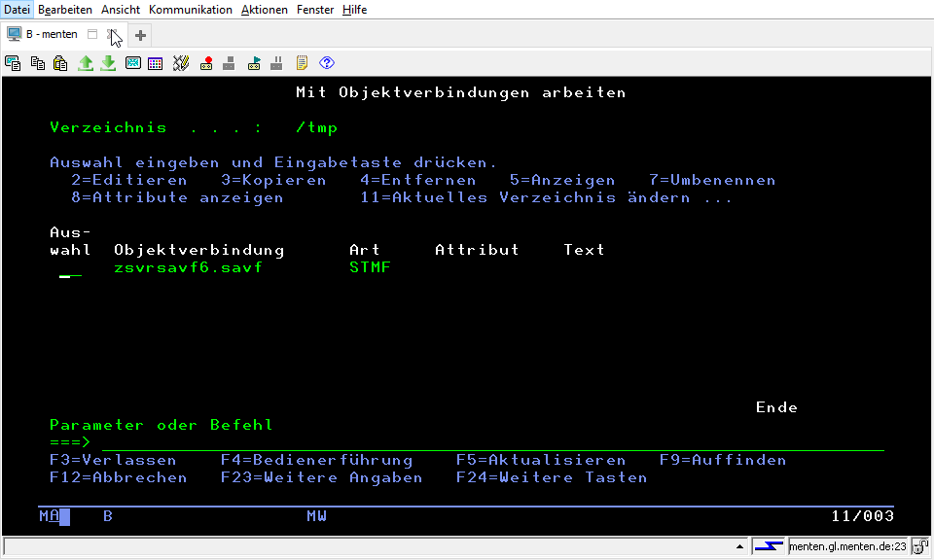Image resolution: width=934 pixels, height=560 pixels.
Task: Open the Aktionen menu
Action: pos(263,10)
